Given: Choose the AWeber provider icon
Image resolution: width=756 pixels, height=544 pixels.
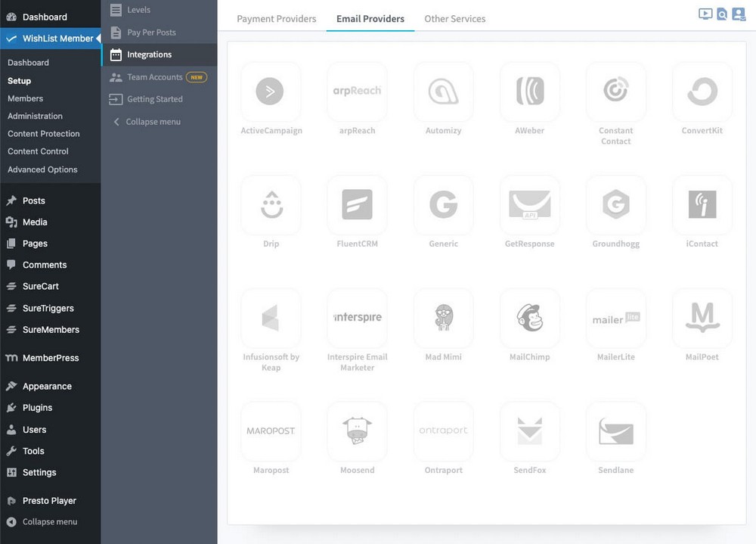Looking at the screenshot, I should 529,92.
